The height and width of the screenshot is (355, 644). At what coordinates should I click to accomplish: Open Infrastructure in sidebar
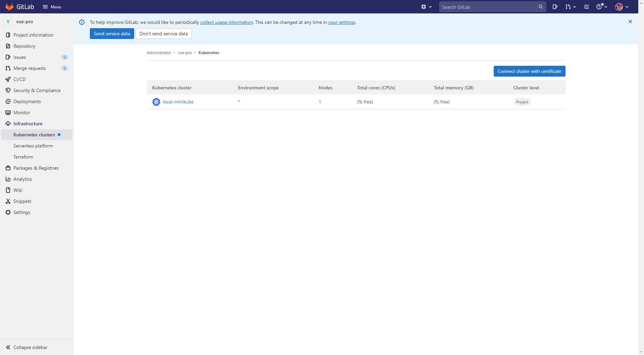click(37, 124)
